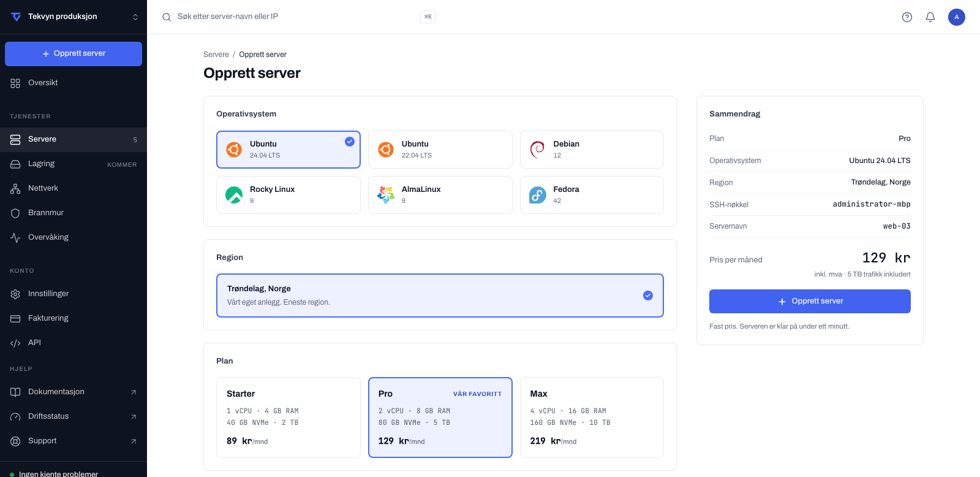Select the Trøndelag, Norge region
The width and height of the screenshot is (980, 477).
tap(440, 296)
